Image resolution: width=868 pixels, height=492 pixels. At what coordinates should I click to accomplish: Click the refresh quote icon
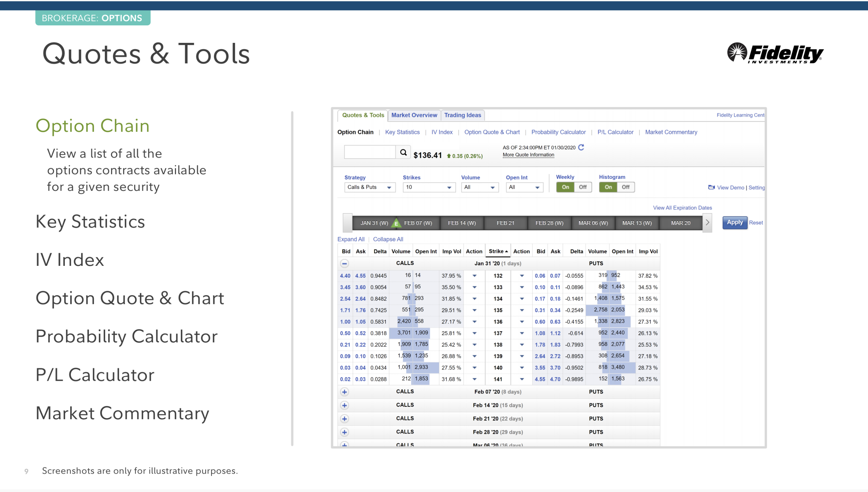(581, 147)
